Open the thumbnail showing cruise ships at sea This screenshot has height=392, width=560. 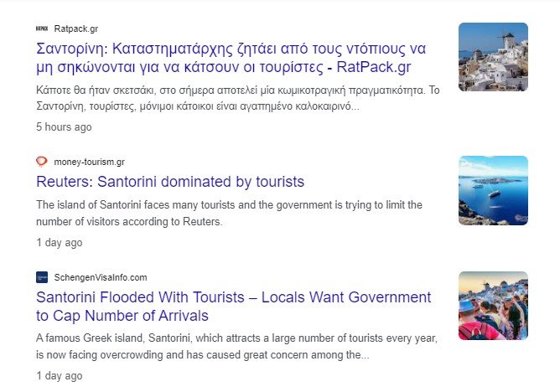coord(493,190)
